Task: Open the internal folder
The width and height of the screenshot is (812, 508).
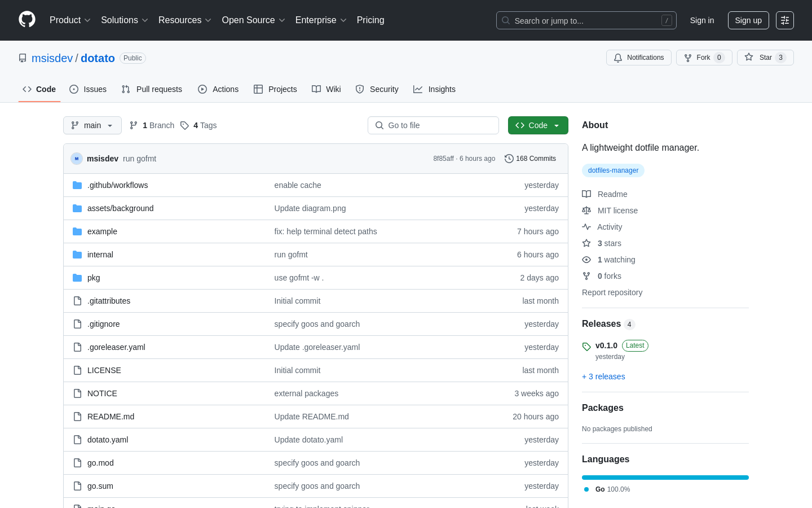Action: click(x=100, y=255)
